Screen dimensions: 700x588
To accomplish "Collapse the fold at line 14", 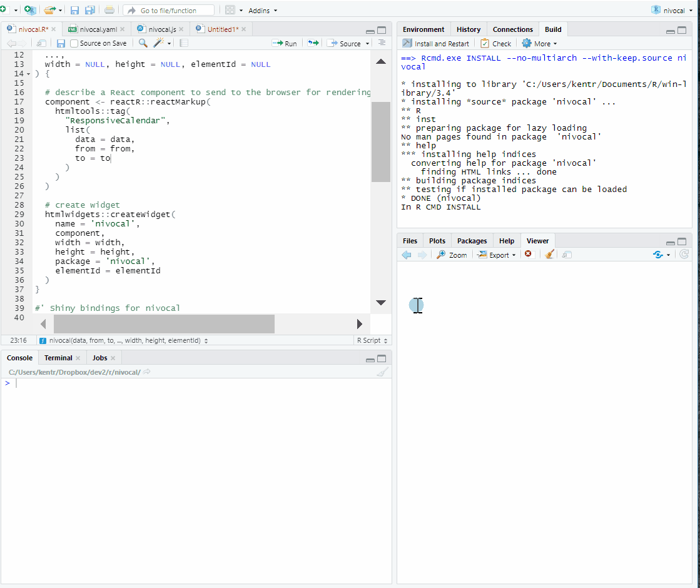I will pos(29,74).
